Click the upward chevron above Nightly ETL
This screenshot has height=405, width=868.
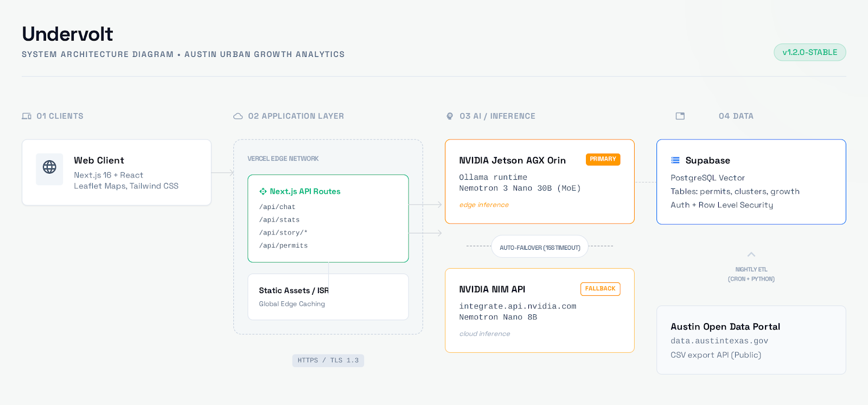751,255
